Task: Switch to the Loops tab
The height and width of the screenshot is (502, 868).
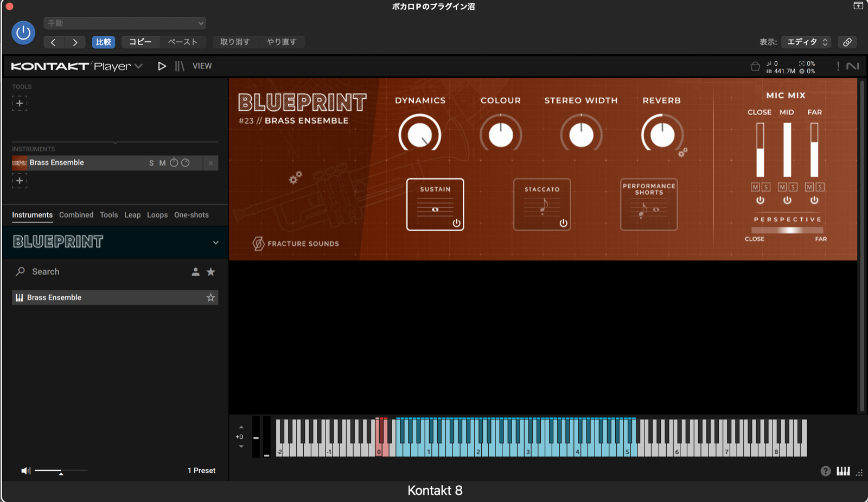Action: click(157, 215)
